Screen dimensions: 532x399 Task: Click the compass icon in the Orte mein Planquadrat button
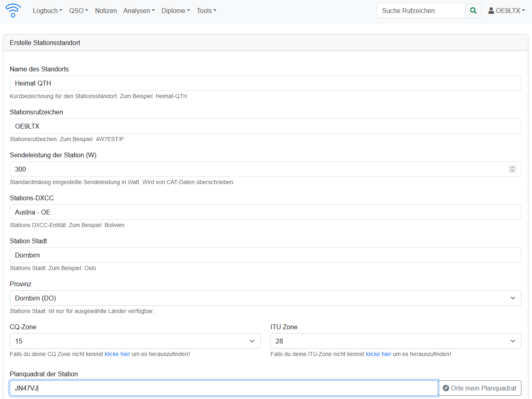(x=446, y=388)
